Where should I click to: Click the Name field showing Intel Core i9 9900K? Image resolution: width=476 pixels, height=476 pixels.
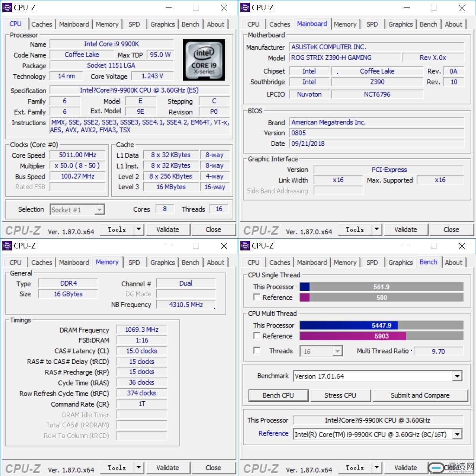[112, 44]
